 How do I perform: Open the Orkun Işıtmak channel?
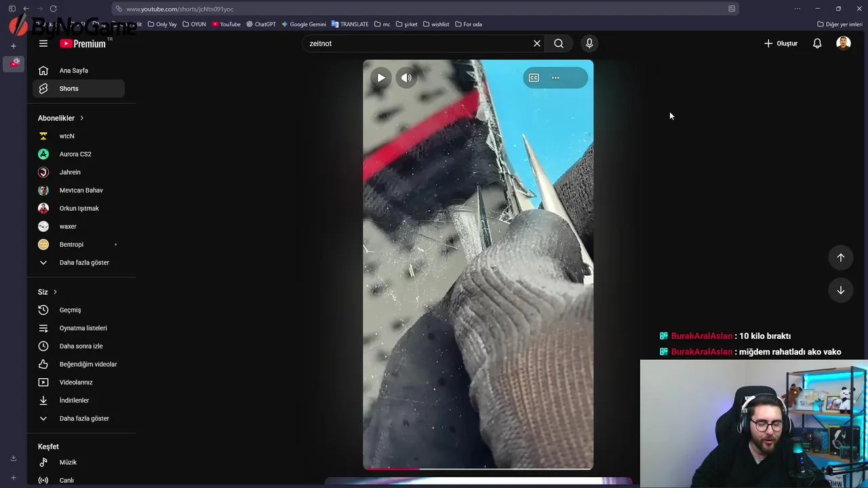tap(79, 209)
